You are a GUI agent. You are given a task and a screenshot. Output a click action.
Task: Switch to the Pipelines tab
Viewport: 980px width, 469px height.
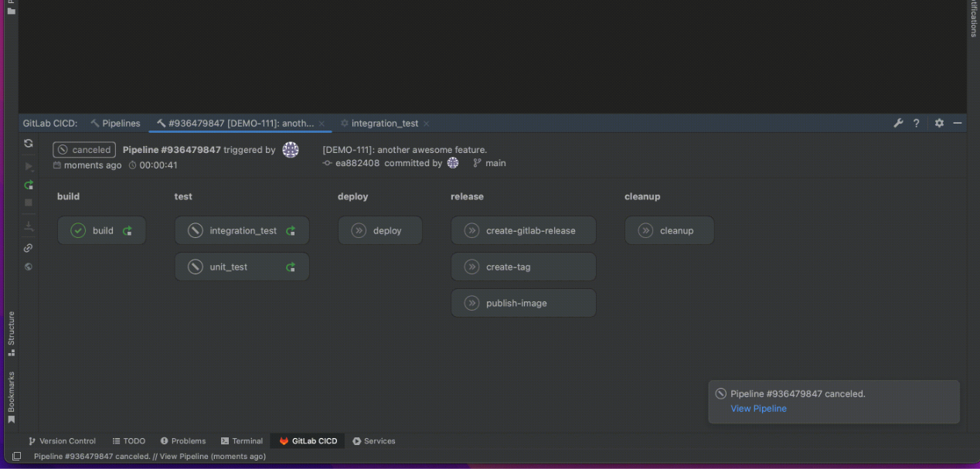(x=115, y=124)
